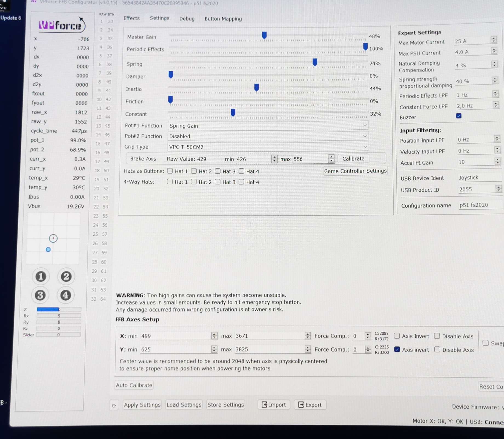Adjust Spring strength proportional damping stepper

495,80
